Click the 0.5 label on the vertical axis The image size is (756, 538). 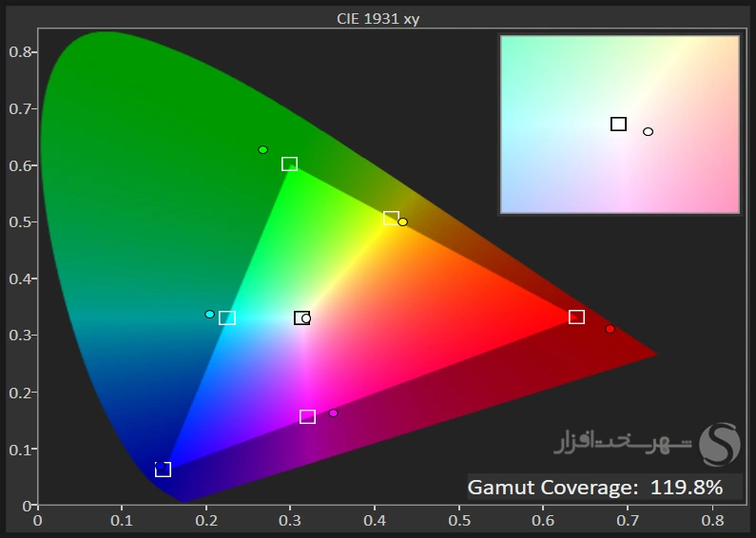(21, 221)
